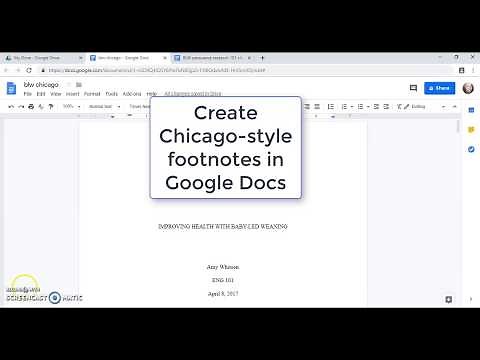480x360 pixels.
Task: Decrease the indent
Action: point(376,107)
